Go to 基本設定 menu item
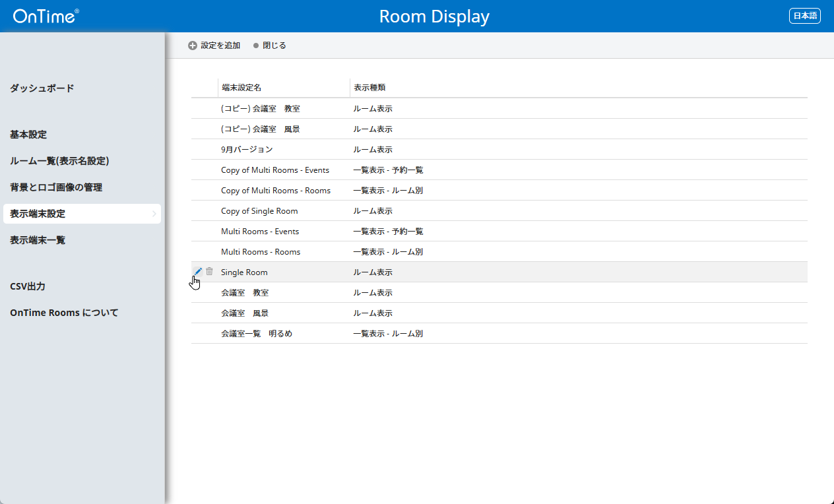Image resolution: width=834 pixels, height=504 pixels. pyautogui.click(x=28, y=135)
